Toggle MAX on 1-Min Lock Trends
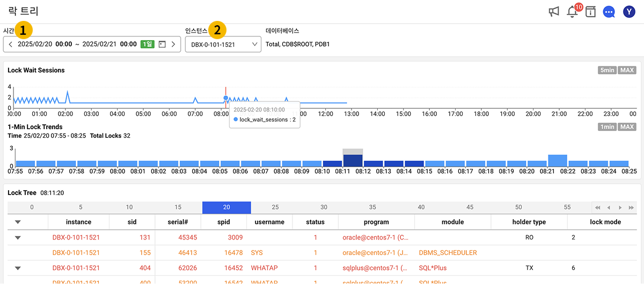644x284 pixels. click(627, 127)
